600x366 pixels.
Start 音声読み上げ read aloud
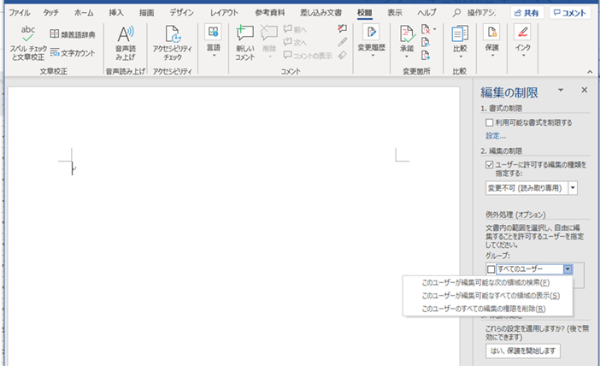(125, 43)
